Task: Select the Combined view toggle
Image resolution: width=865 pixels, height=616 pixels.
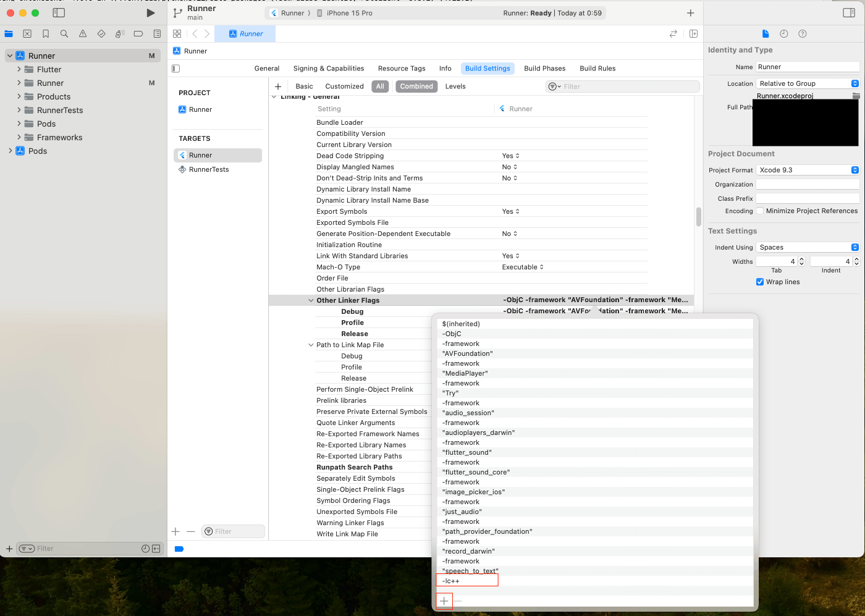Action: click(416, 86)
